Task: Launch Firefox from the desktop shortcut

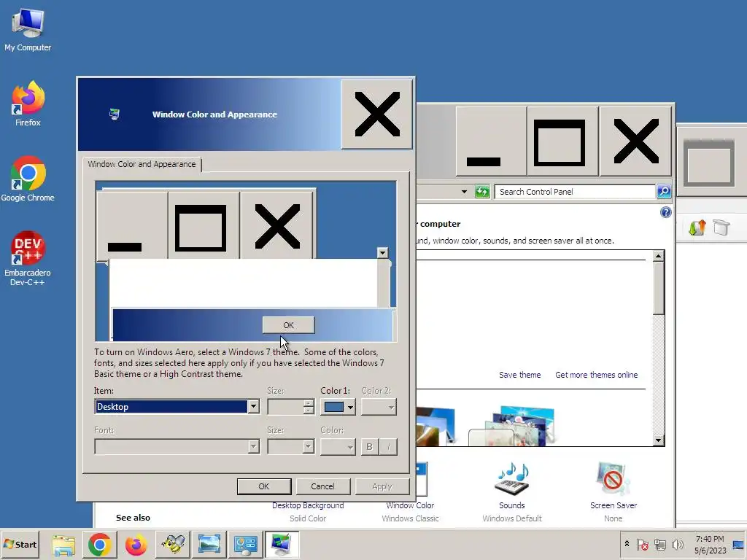Action: pyautogui.click(x=28, y=104)
